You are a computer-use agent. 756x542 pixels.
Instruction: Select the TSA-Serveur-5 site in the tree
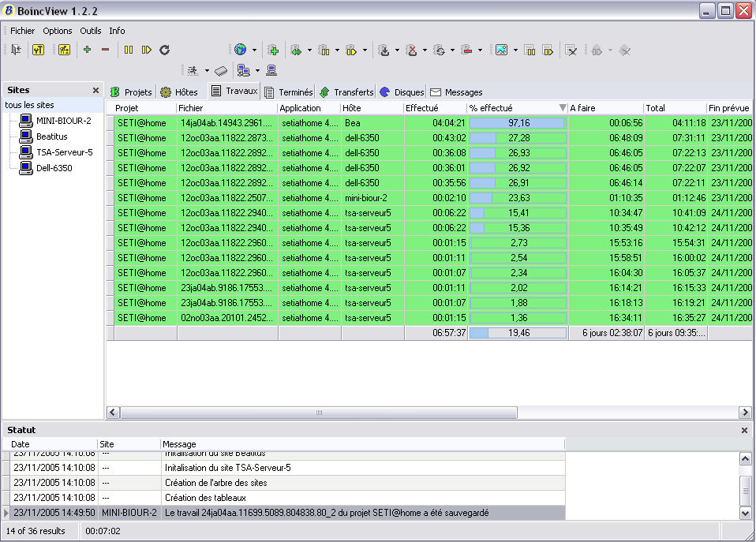[x=65, y=152]
